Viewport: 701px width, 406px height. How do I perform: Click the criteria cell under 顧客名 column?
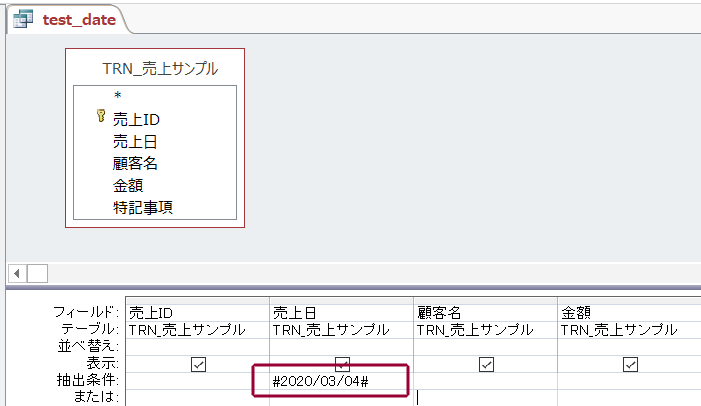click(485, 381)
